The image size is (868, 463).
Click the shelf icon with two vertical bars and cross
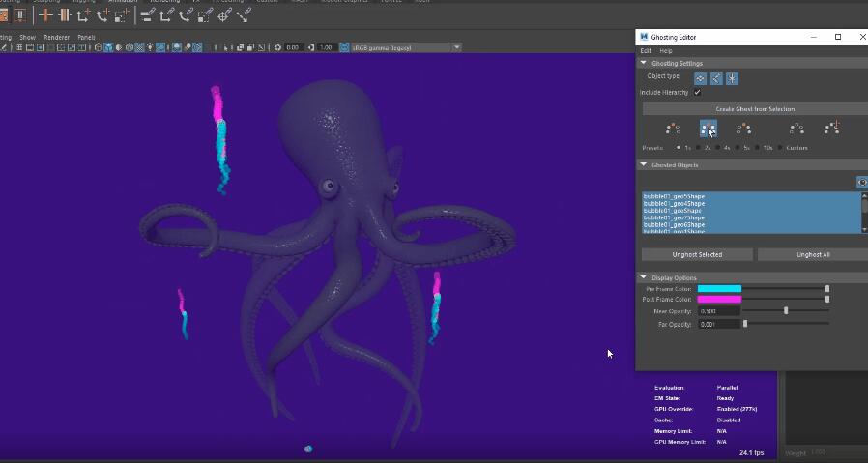point(64,15)
